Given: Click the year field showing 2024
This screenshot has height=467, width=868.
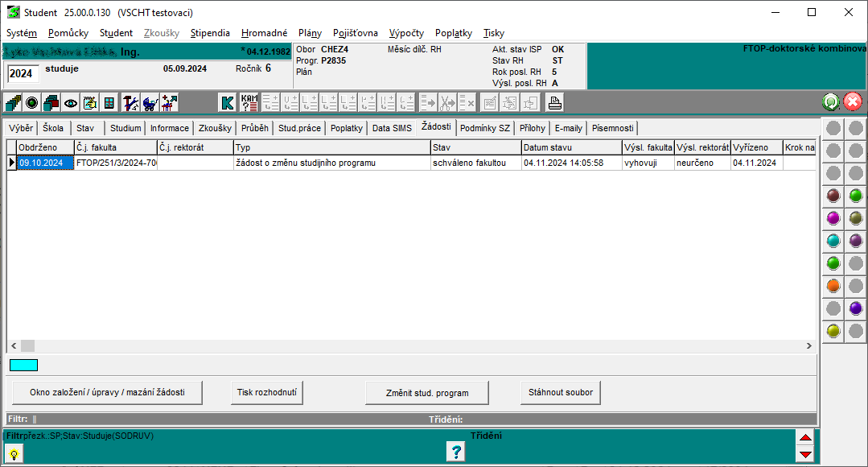Looking at the screenshot, I should (22, 74).
